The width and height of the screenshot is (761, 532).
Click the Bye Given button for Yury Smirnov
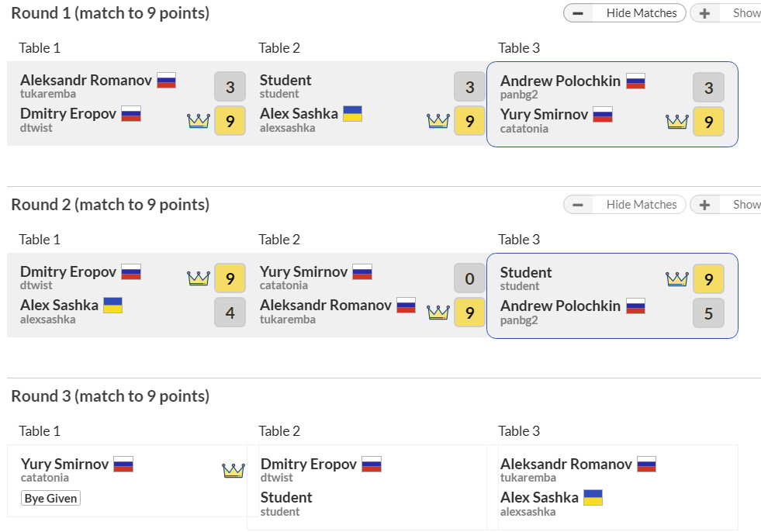[x=50, y=499]
